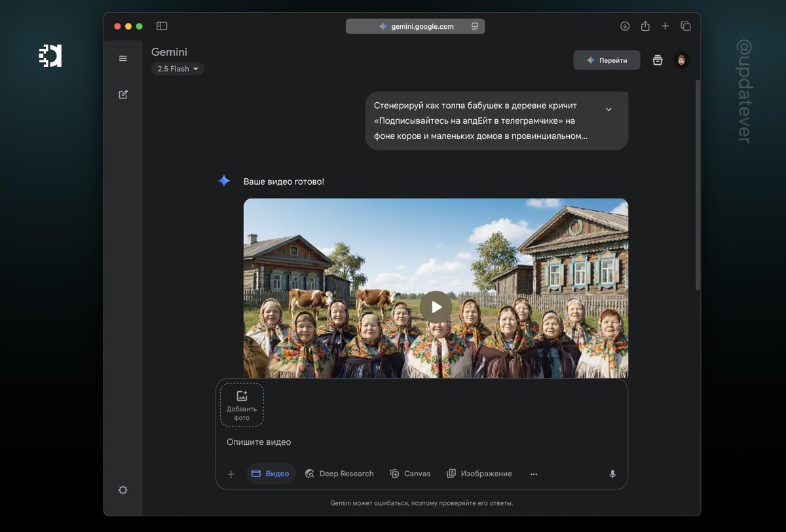Open the Gemini apps icon beside the avatar
Viewport: 786px width, 532px height.
pos(658,60)
